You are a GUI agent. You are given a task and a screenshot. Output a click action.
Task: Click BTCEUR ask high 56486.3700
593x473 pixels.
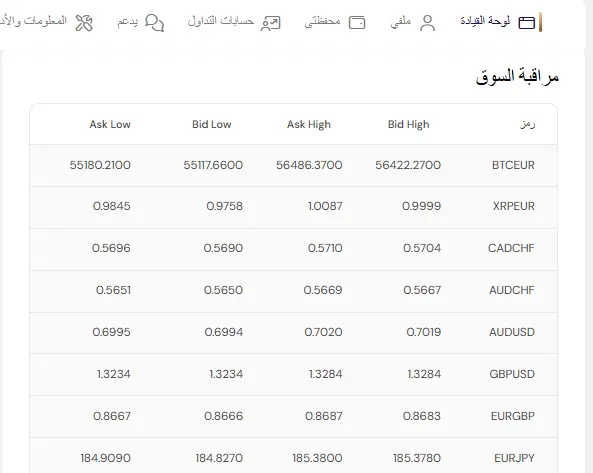[309, 165]
